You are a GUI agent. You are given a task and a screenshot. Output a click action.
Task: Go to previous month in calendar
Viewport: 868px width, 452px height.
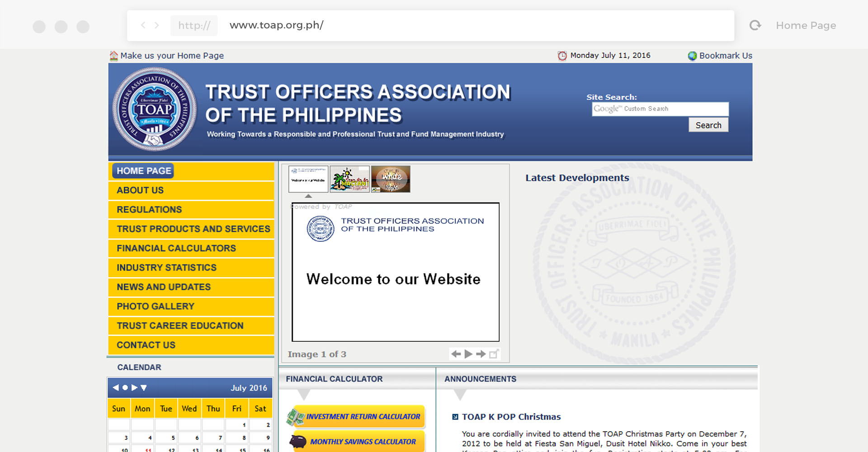pos(116,387)
